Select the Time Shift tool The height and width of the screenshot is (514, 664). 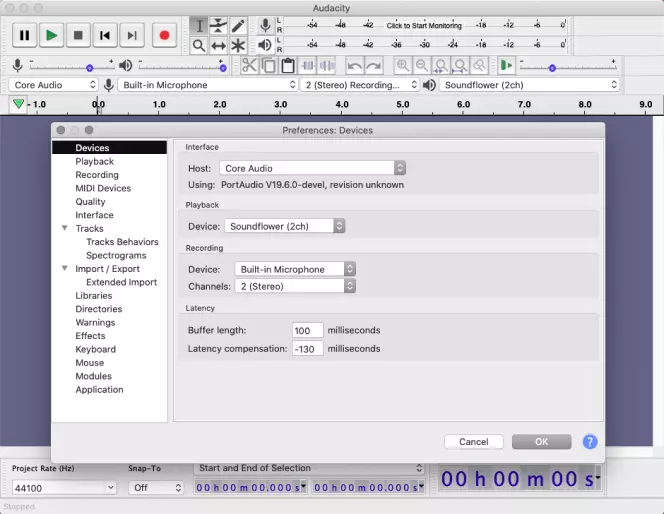219,45
